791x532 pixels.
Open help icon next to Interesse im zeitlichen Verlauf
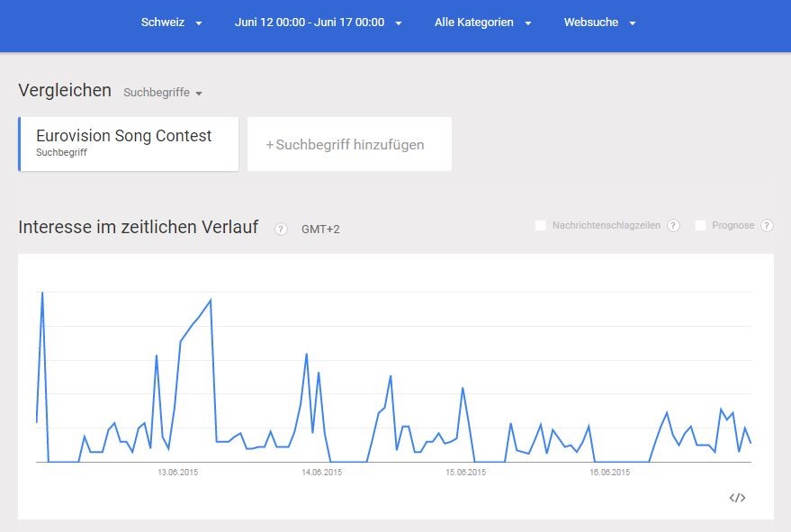coord(281,229)
